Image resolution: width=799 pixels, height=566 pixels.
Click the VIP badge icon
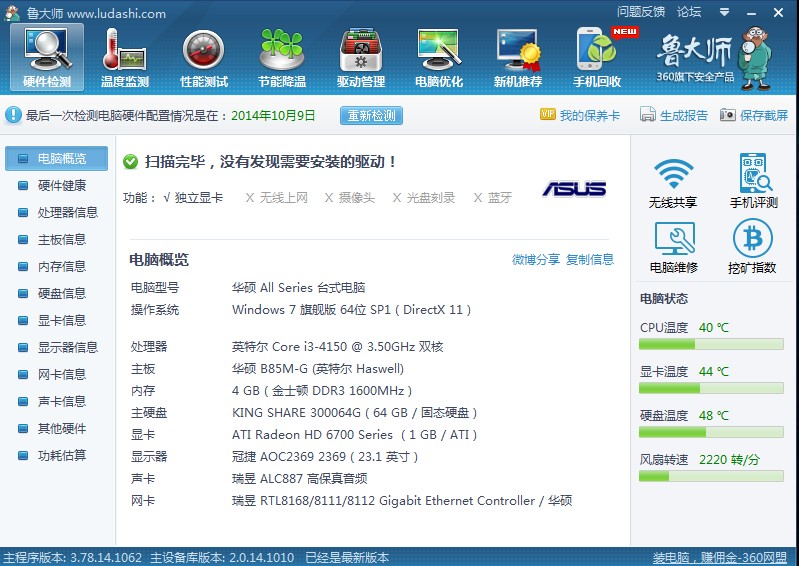[548, 114]
